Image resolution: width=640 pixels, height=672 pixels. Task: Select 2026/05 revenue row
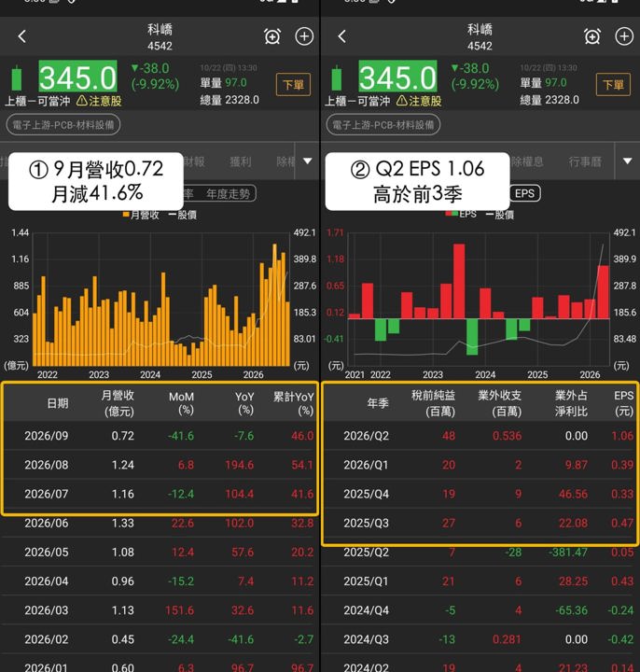[x=160, y=553]
